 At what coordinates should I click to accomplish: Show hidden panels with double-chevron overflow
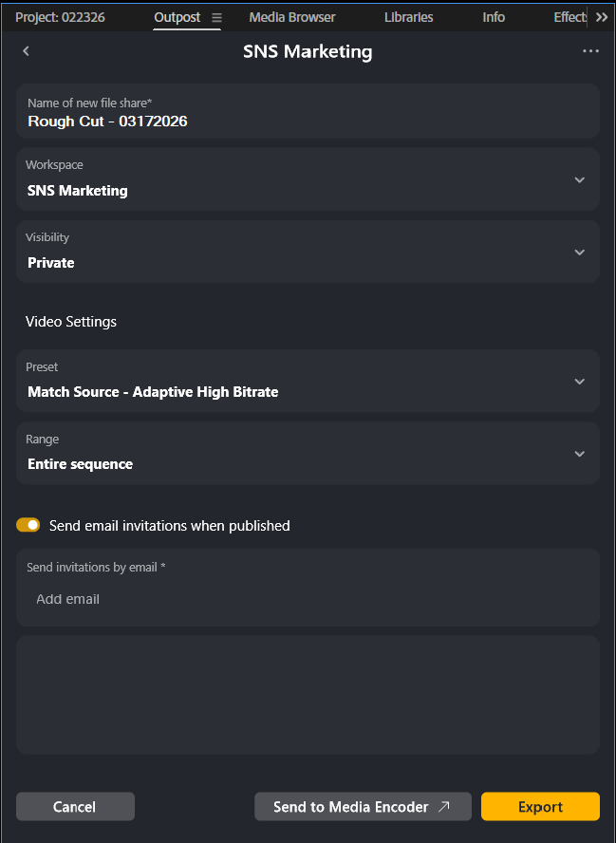(x=602, y=17)
